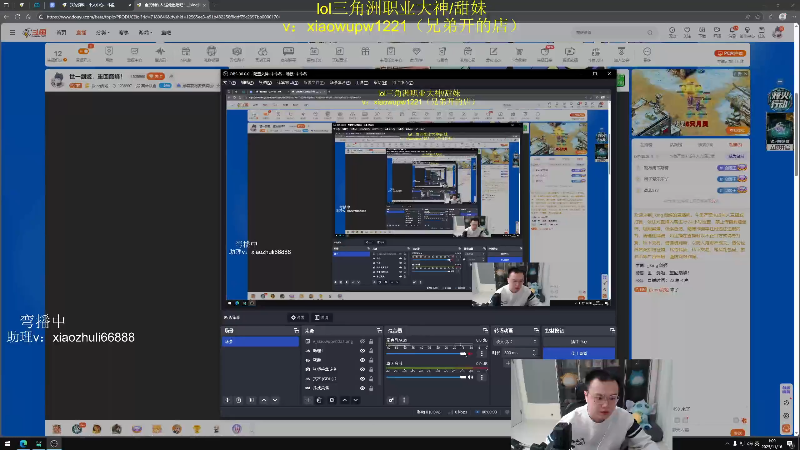Toggle visibility of fifth source row
The height and width of the screenshot is (450, 800).
point(362,379)
